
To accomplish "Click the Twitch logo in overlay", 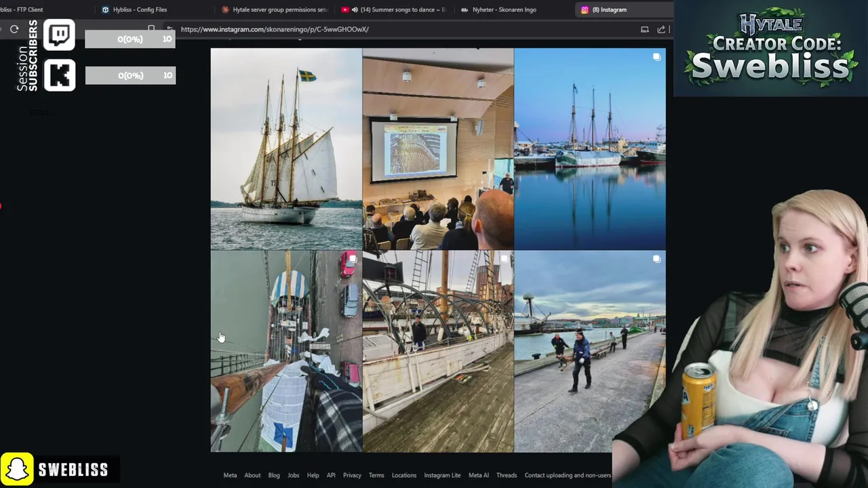I will click(x=60, y=35).
